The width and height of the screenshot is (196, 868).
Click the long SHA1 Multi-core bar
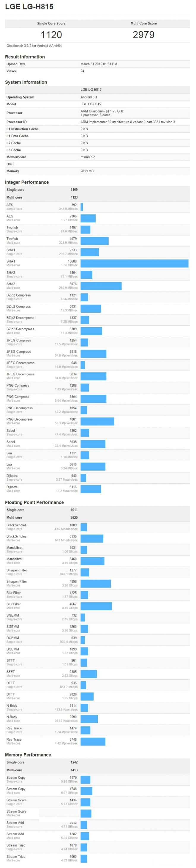click(x=135, y=263)
